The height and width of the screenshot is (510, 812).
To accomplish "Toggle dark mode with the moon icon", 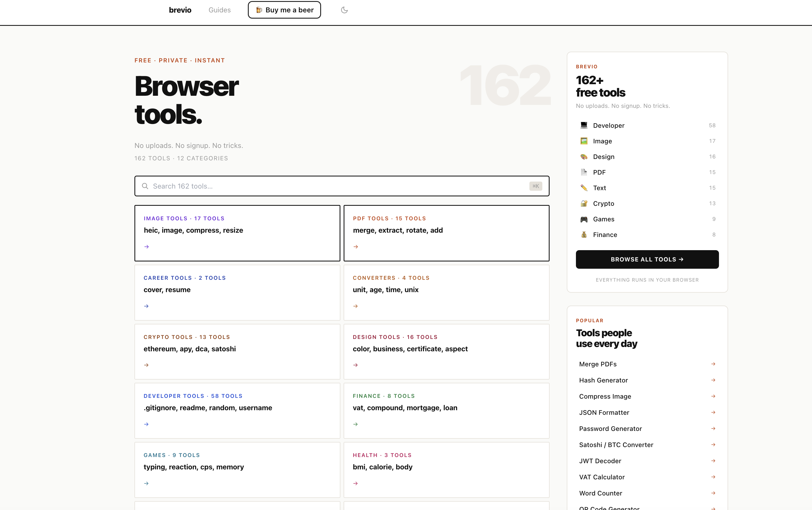I will [x=344, y=10].
